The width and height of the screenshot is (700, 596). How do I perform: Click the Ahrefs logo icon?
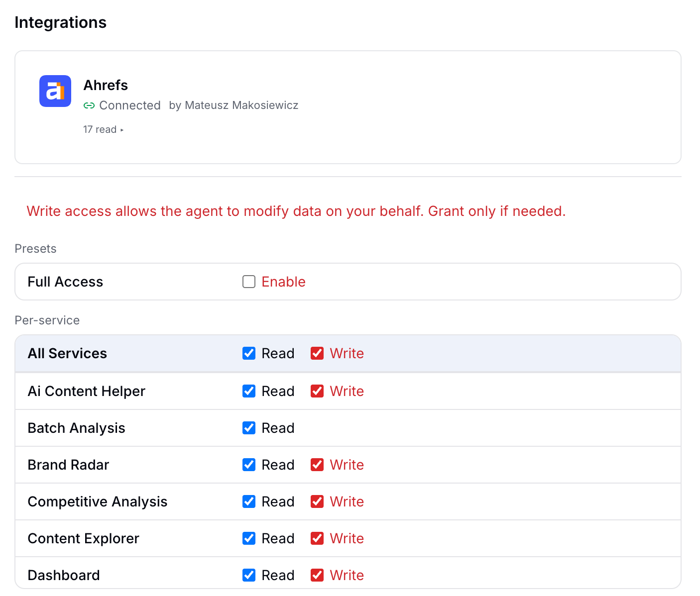[55, 91]
